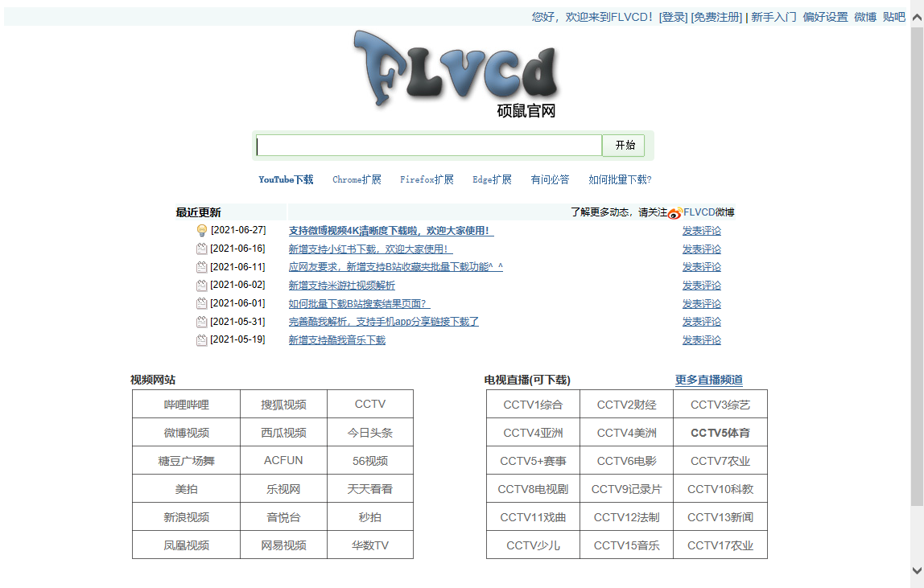
Task: Click the scrollbar down arrow
Action: pos(917,570)
